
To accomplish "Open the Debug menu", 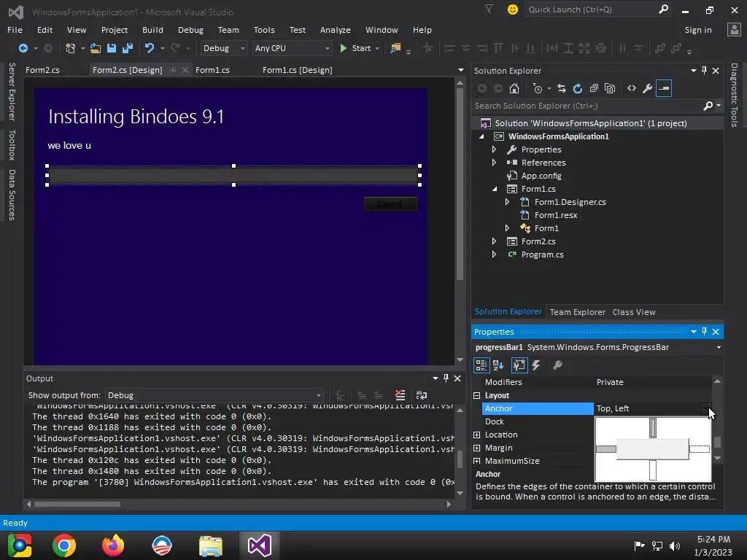I will tap(190, 29).
